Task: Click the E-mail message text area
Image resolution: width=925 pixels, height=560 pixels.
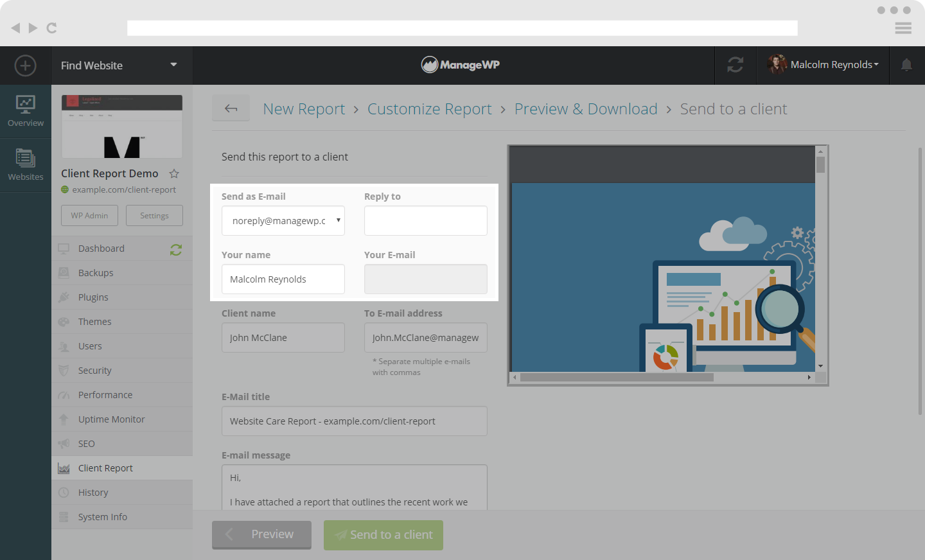Action: tap(355, 487)
